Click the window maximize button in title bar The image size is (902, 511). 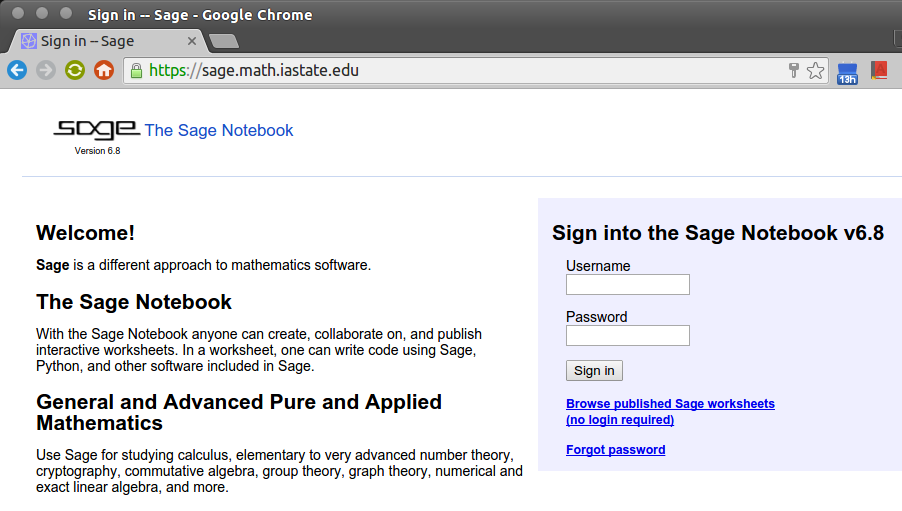(66, 13)
